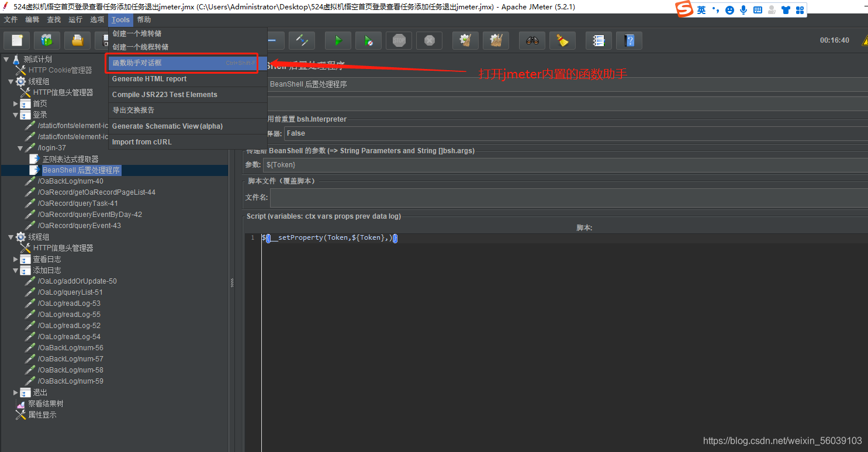Click the 参数 field containing ${Token}
This screenshot has height=452, width=868.
pyautogui.click(x=566, y=165)
